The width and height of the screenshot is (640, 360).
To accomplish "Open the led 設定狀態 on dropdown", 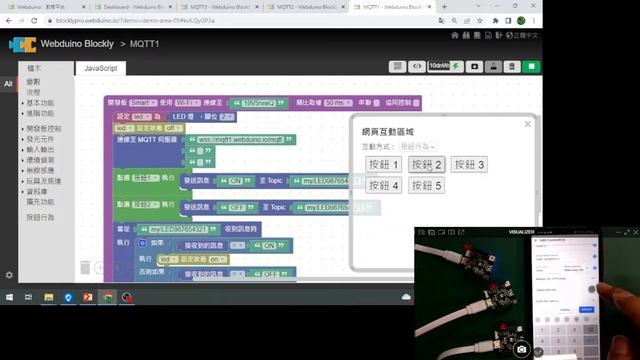I will (217, 259).
